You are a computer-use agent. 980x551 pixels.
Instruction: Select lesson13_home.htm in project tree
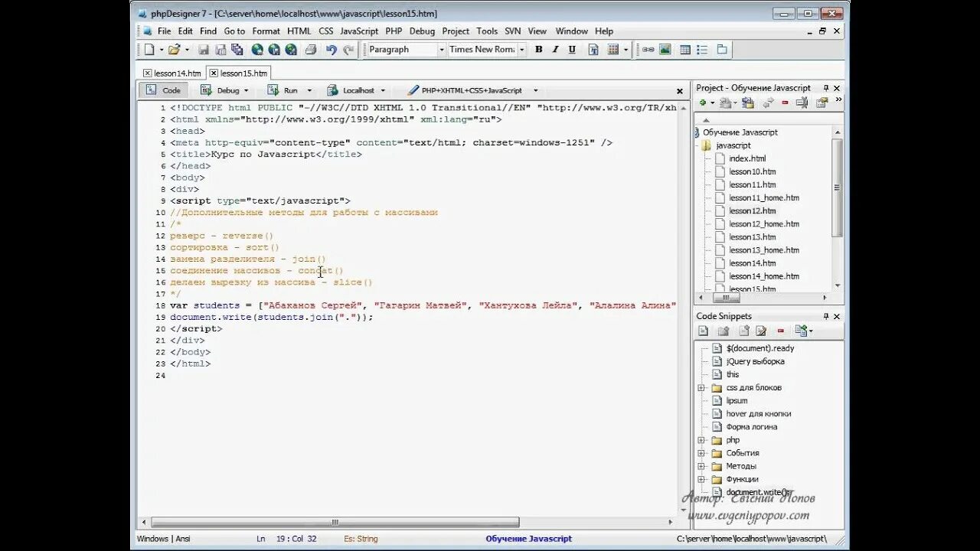point(763,250)
